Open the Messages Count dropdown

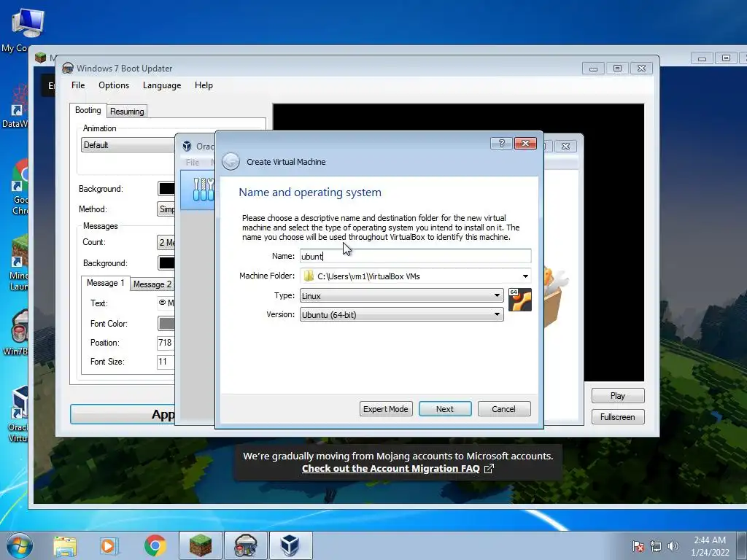coord(166,242)
